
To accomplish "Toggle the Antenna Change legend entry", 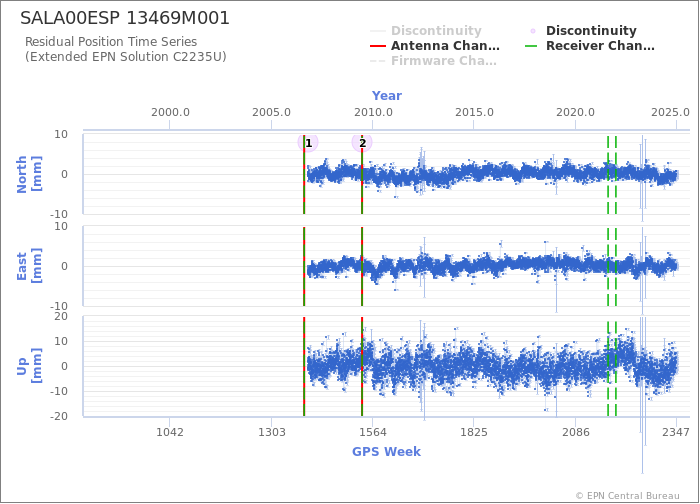I will pyautogui.click(x=435, y=46).
